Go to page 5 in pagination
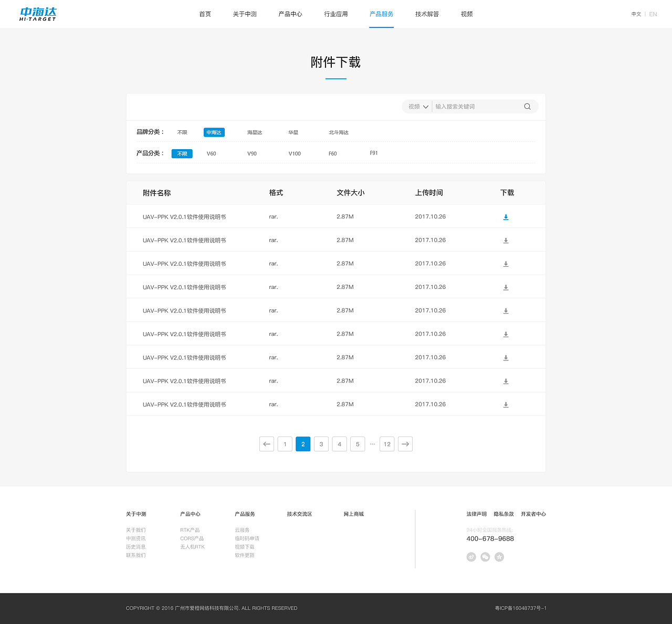This screenshot has height=624, width=672. (358, 444)
